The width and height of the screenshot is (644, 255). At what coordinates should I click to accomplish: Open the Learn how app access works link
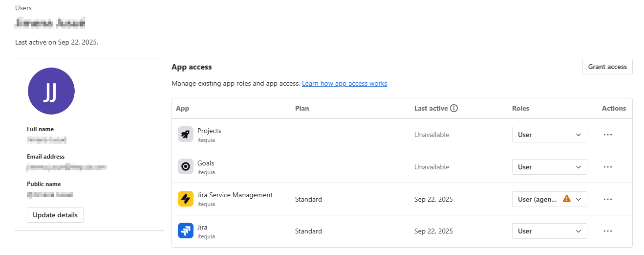(344, 84)
